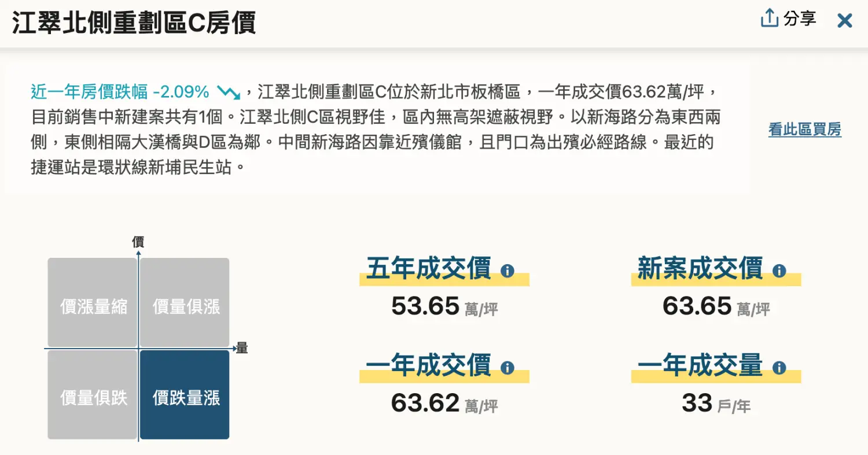Select the 價量俱跌 quadrant
Image resolution: width=868 pixels, height=455 pixels.
click(x=93, y=395)
